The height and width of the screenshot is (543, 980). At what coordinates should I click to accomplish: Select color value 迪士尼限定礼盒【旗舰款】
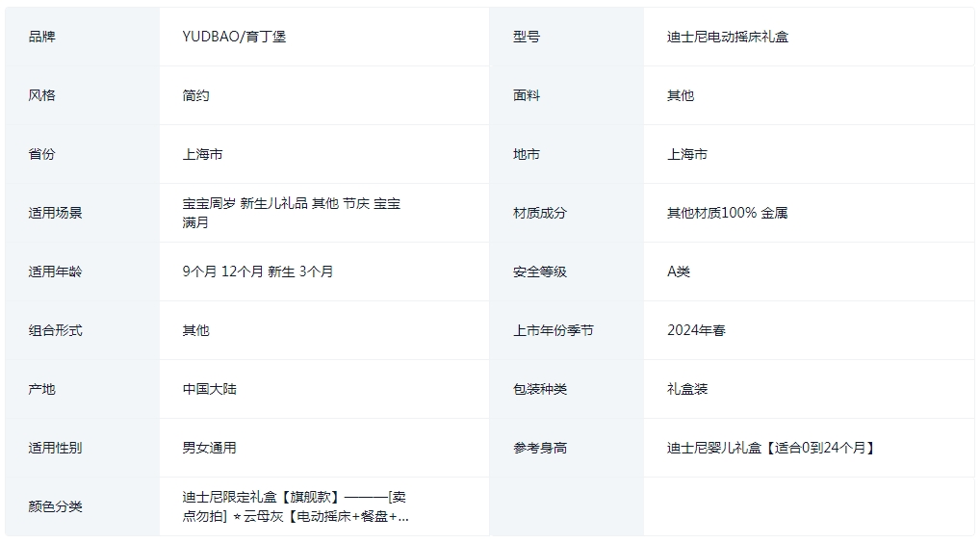263,498
